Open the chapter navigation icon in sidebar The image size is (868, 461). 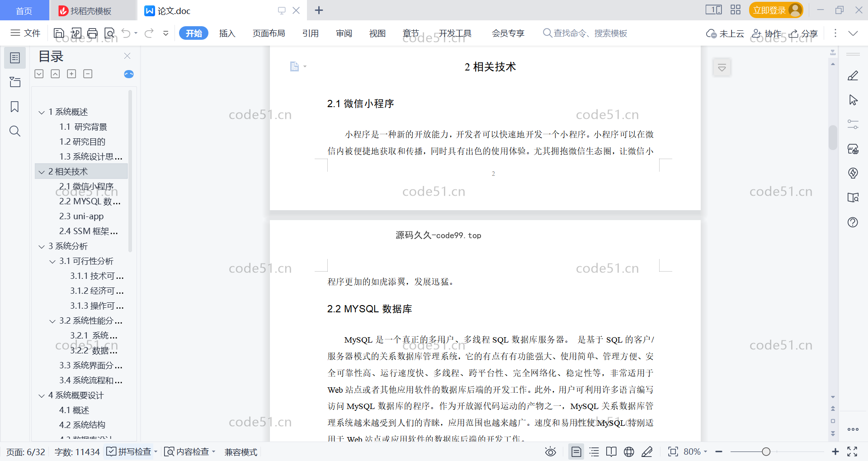15,82
